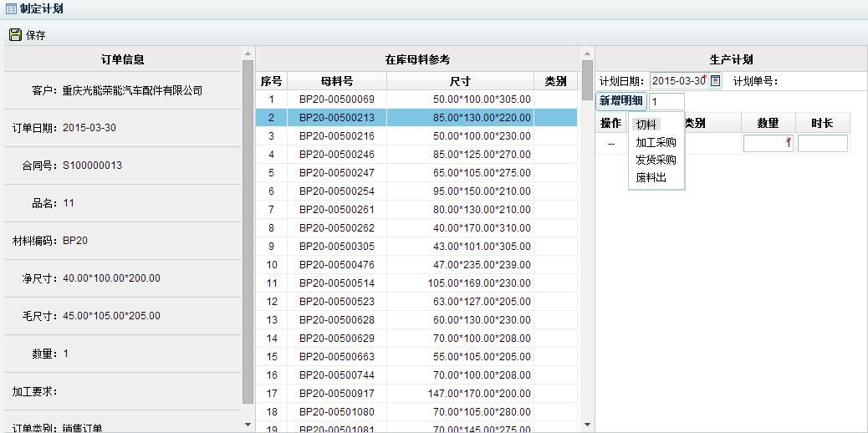Image resolution: width=868 pixels, height=433 pixels.
Task: Click customer name 重庆光能荣能汽车配件有限公司
Action: click(x=132, y=90)
